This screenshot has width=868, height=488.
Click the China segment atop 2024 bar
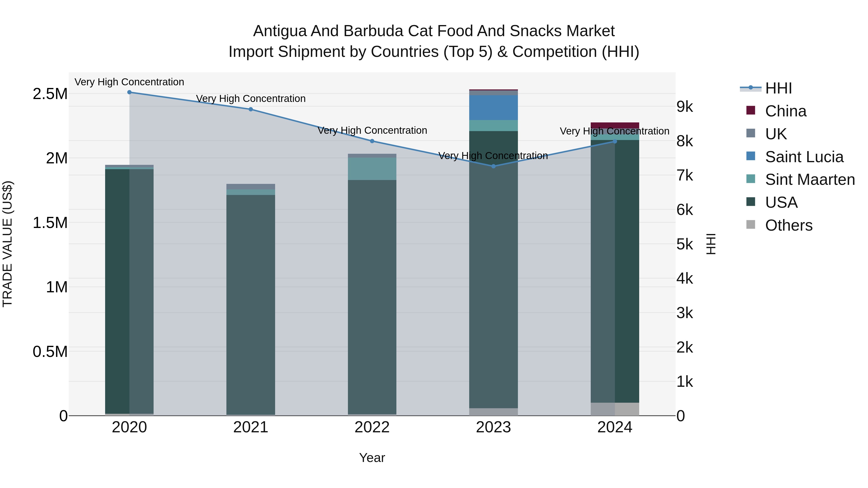pos(615,125)
